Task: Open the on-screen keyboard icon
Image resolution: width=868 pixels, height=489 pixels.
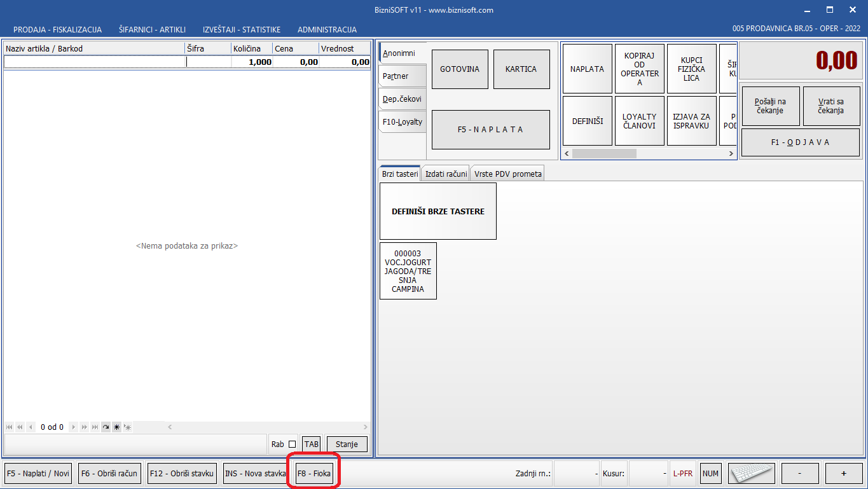Action: pyautogui.click(x=752, y=474)
